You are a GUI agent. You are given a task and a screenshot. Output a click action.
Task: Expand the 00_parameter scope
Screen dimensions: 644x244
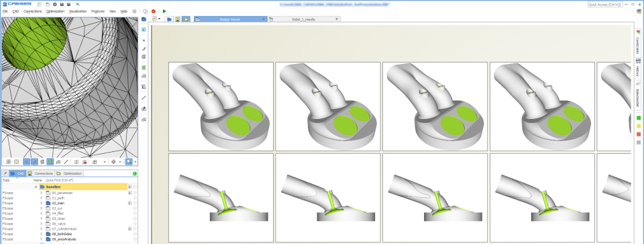(41, 192)
